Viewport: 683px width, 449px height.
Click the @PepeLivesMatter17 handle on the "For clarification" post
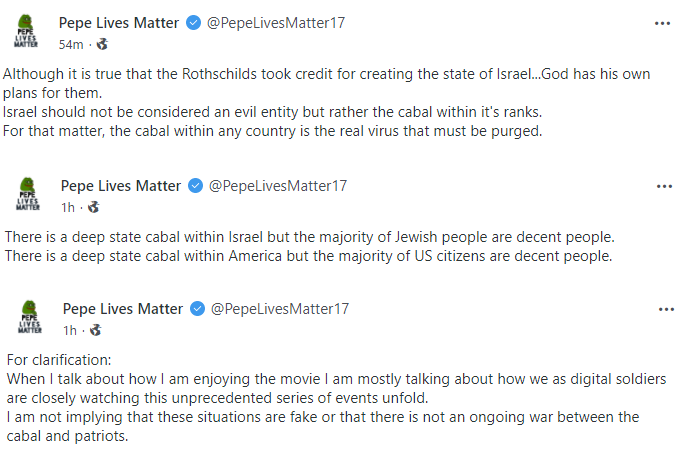279,310
